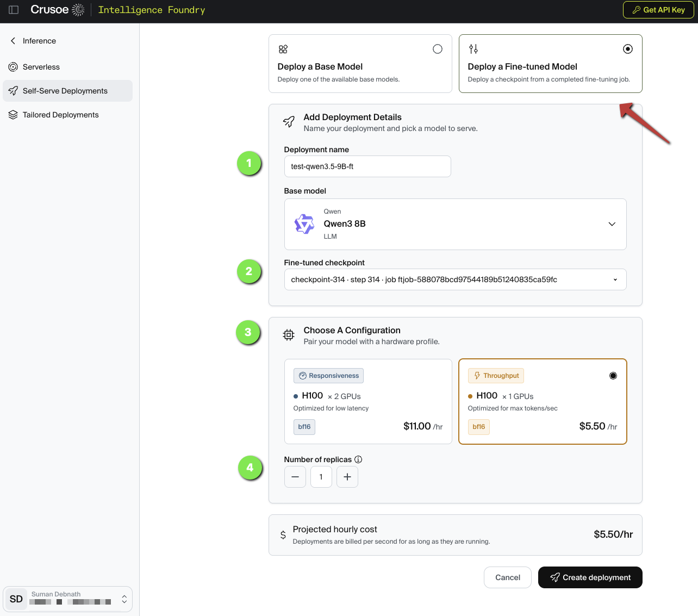Expand the Suman Debnath account switcher
This screenshot has height=616, width=698.
pyautogui.click(x=124, y=599)
